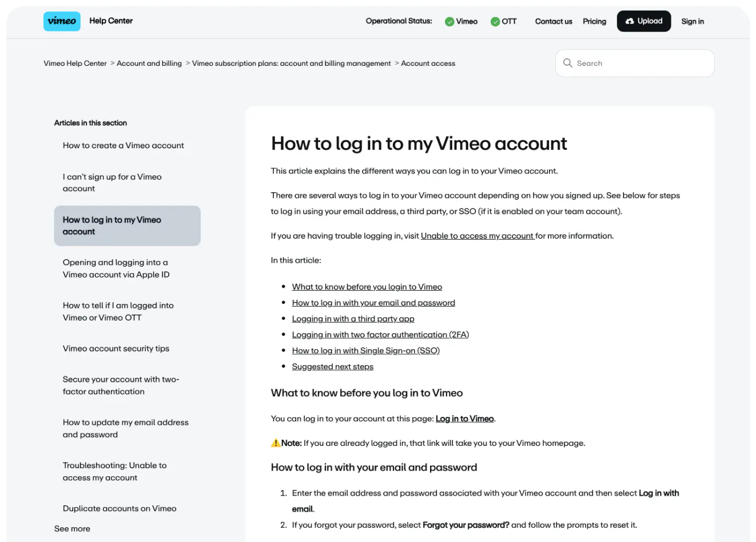Click the search magnifier icon

568,63
